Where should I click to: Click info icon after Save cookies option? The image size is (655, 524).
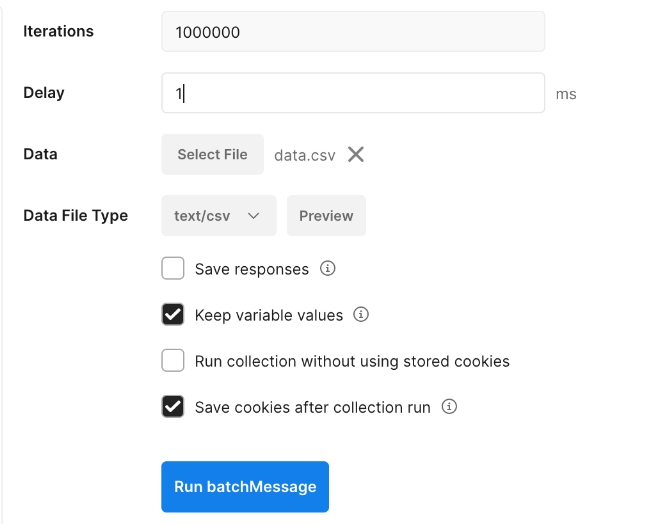click(449, 406)
